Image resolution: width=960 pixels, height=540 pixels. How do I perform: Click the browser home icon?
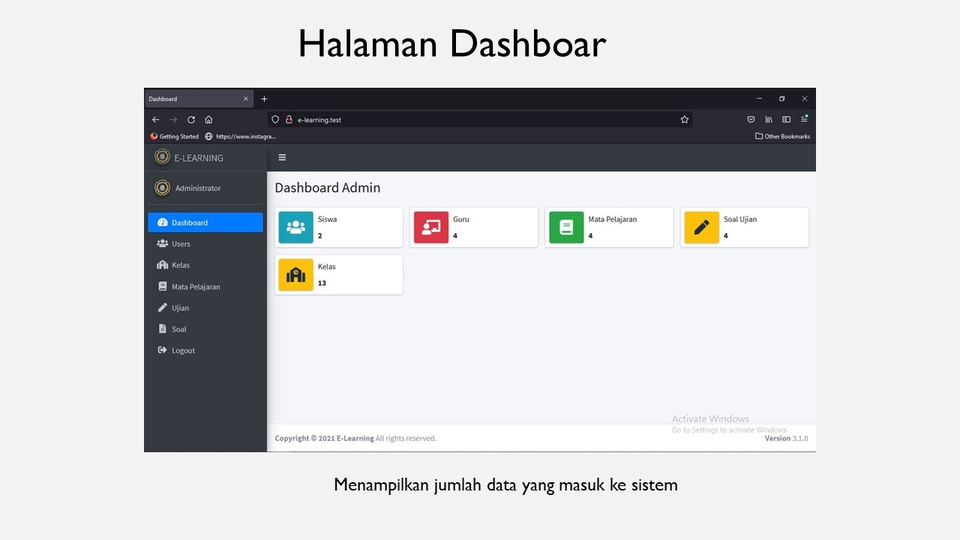[x=209, y=120]
